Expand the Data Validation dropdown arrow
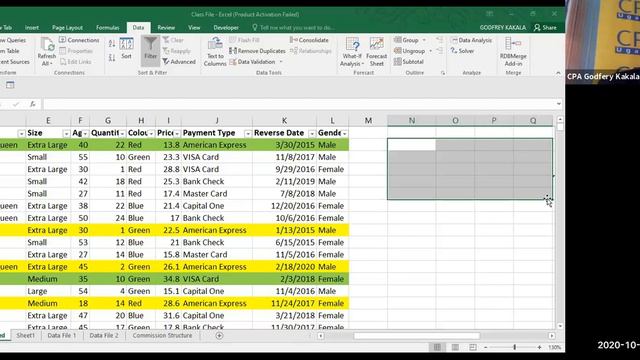 [x=281, y=62]
